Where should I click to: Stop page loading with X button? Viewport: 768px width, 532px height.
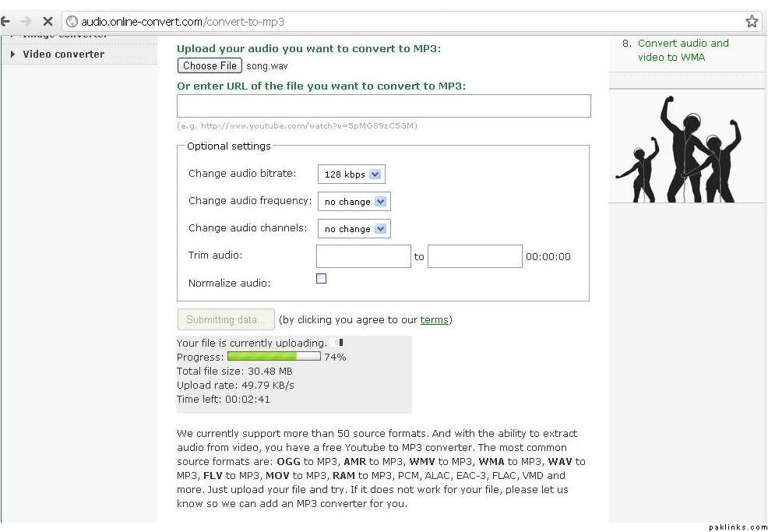click(47, 22)
